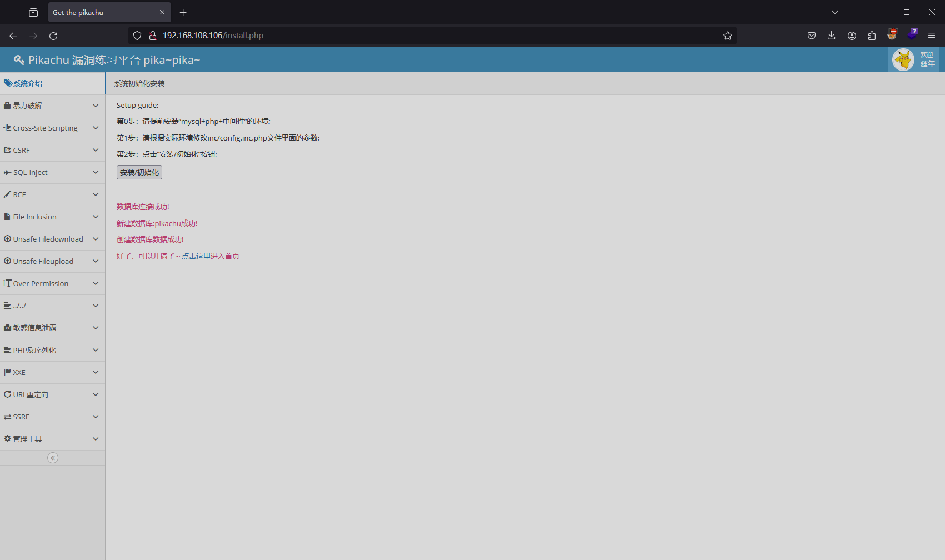945x560 pixels.
Task: Click the Pikachu avatar image in header
Action: [903, 59]
